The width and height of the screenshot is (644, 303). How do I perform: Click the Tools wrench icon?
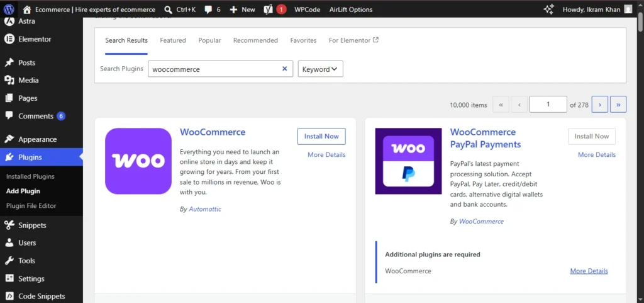point(9,261)
